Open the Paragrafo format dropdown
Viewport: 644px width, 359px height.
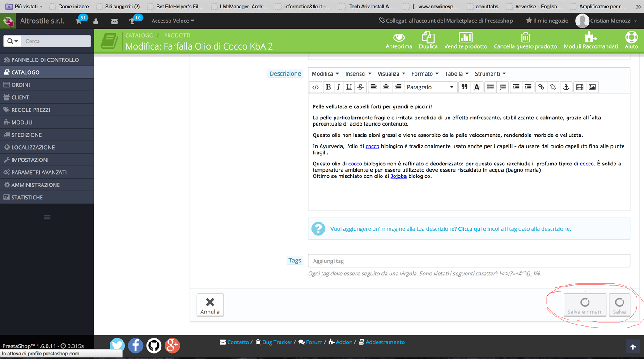[430, 87]
